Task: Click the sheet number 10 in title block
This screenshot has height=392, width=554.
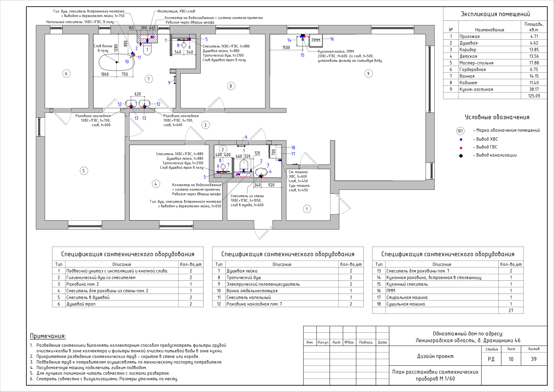Action: point(511,359)
